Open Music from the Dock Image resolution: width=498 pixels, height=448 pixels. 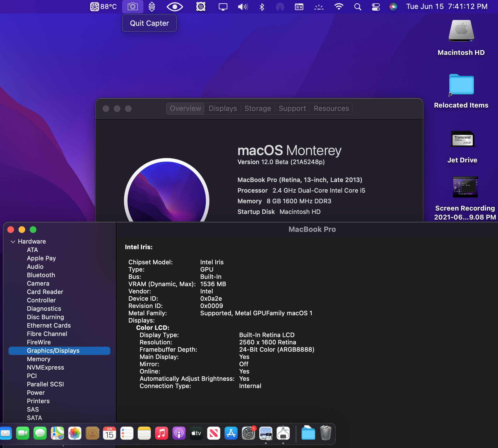pos(162,433)
